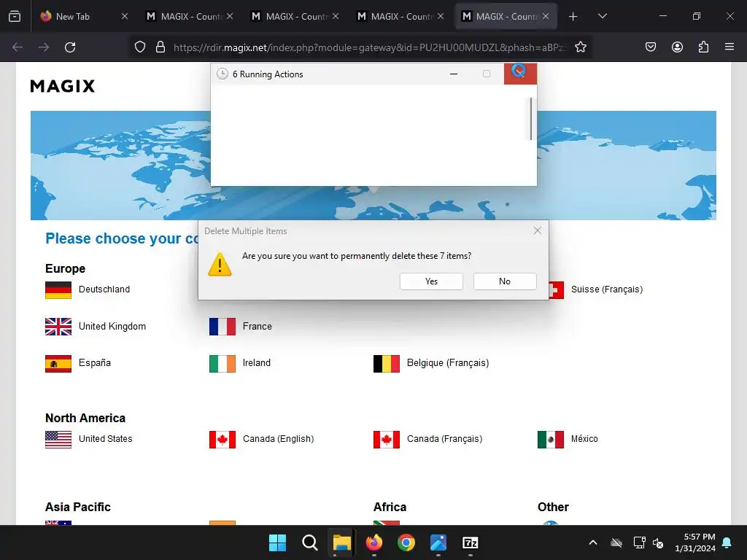Switch to the second MAGIX browser tab

[295, 16]
